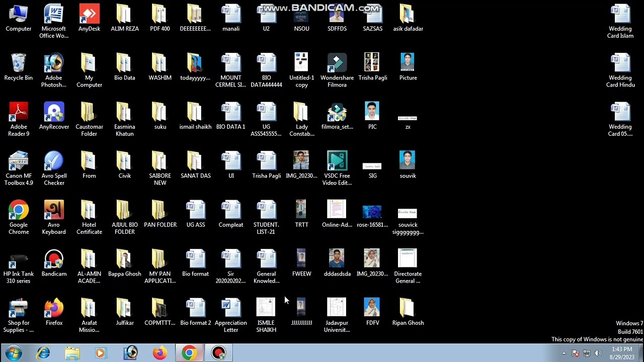The image size is (644, 362).
Task: Select the PAN FOLDER folder
Action: tap(160, 214)
